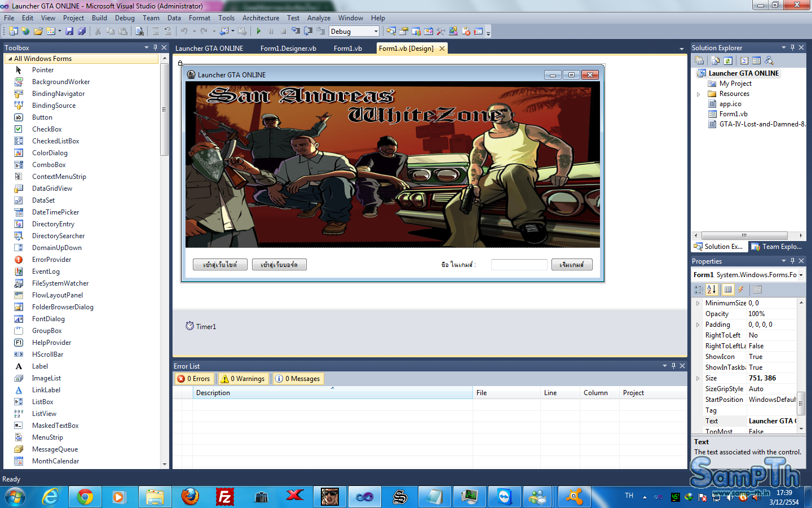
Task: Toggle the 0 Warnings filter
Action: 242,379
